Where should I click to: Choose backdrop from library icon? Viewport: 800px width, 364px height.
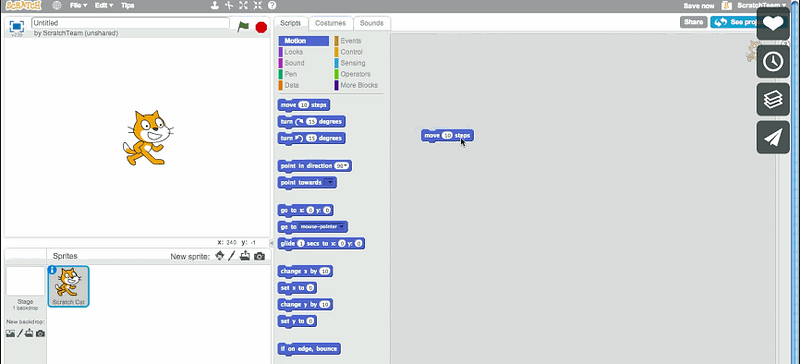pos(10,333)
